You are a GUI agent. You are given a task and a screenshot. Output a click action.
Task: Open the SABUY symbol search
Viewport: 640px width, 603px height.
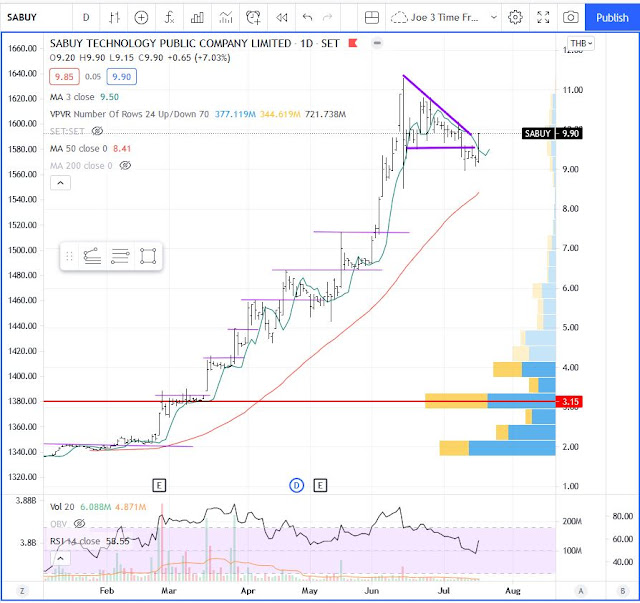click(22, 18)
